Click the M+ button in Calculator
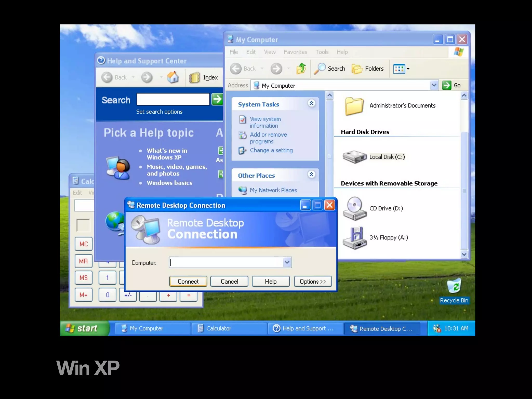This screenshot has width=532, height=399. pyautogui.click(x=84, y=295)
